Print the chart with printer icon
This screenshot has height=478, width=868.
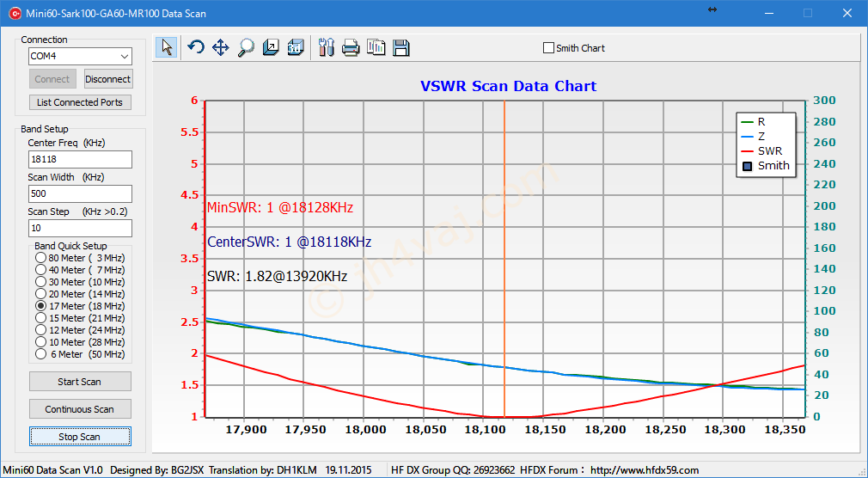pos(351,47)
